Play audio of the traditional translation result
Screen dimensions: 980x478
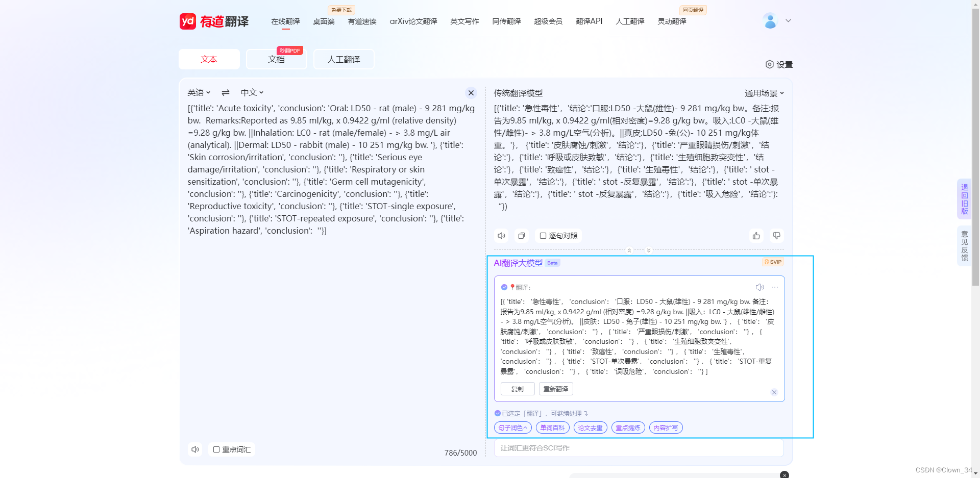[501, 236]
